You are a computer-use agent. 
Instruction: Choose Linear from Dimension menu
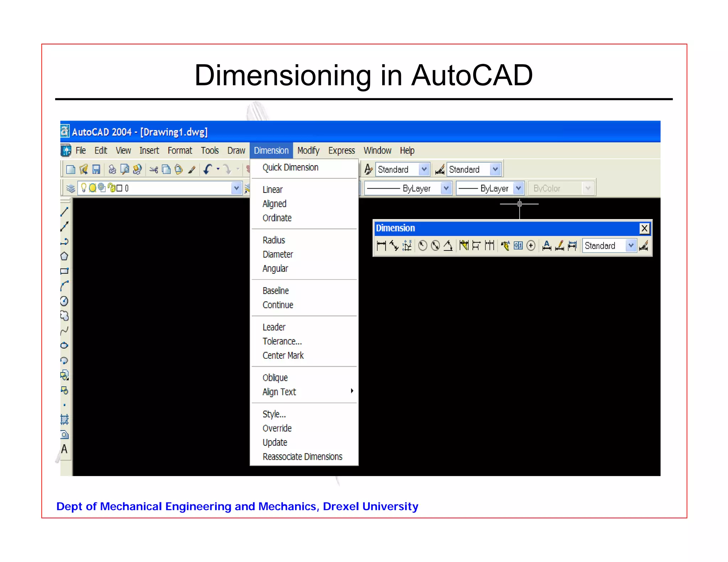coord(304,189)
